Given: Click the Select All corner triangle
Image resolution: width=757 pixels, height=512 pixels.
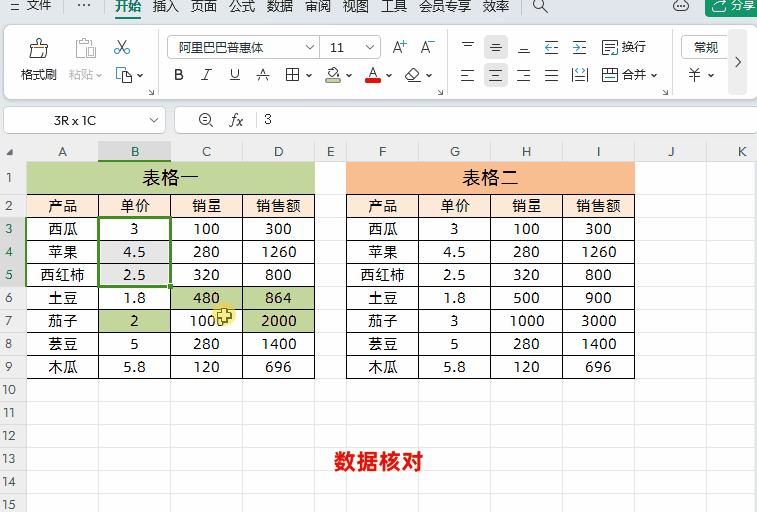Looking at the screenshot, I should [10, 152].
